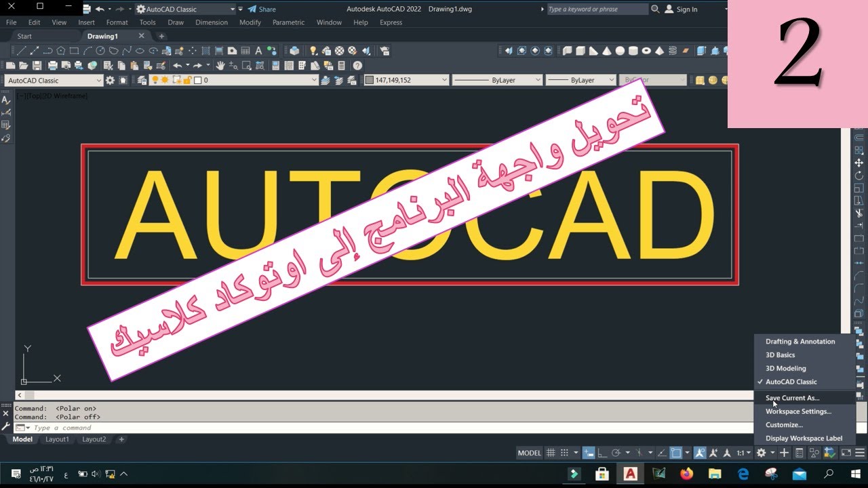Click MODEL button in status bar
The image size is (868, 488).
[x=530, y=453]
